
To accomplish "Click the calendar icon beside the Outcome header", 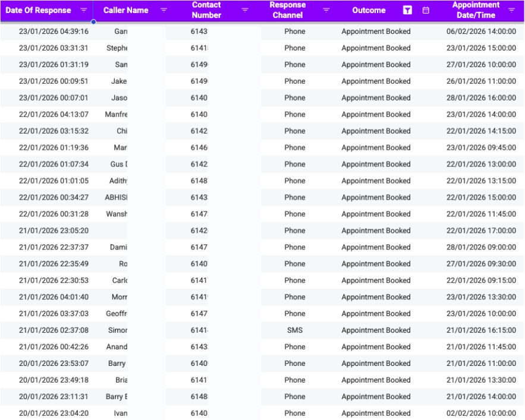I will pyautogui.click(x=426, y=10).
